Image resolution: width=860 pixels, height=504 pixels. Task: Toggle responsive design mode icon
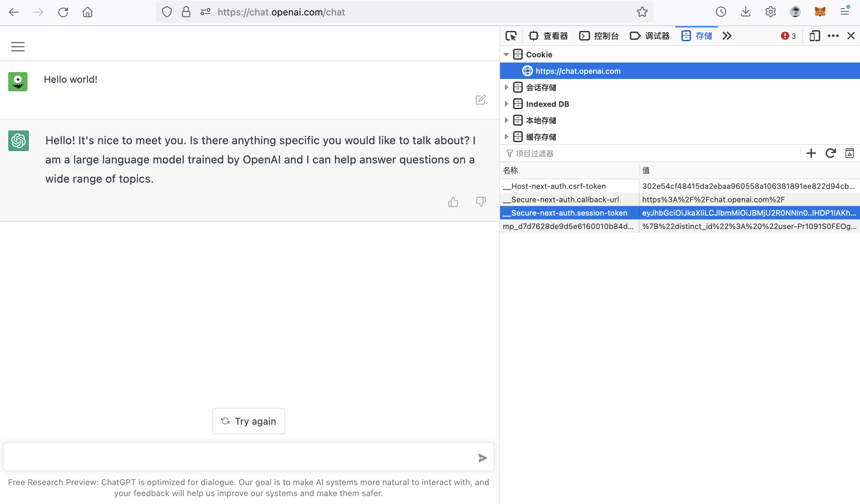point(815,36)
